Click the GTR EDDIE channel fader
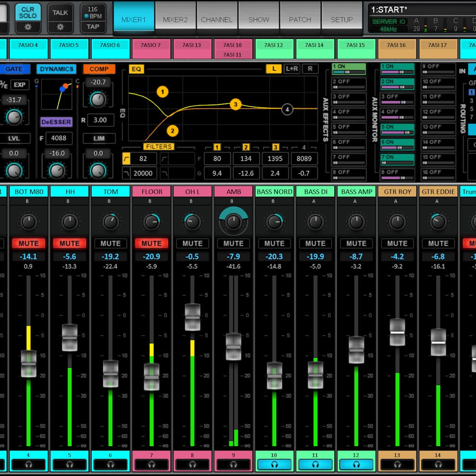The image size is (476, 476). (x=438, y=343)
